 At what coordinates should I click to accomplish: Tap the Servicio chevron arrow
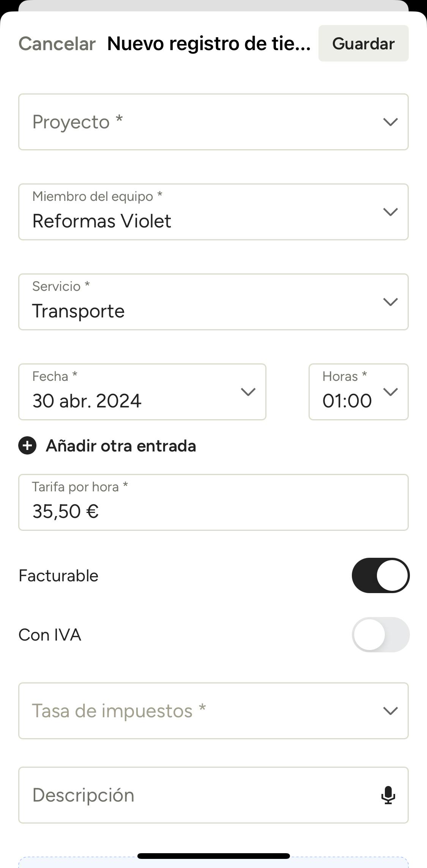tap(390, 302)
